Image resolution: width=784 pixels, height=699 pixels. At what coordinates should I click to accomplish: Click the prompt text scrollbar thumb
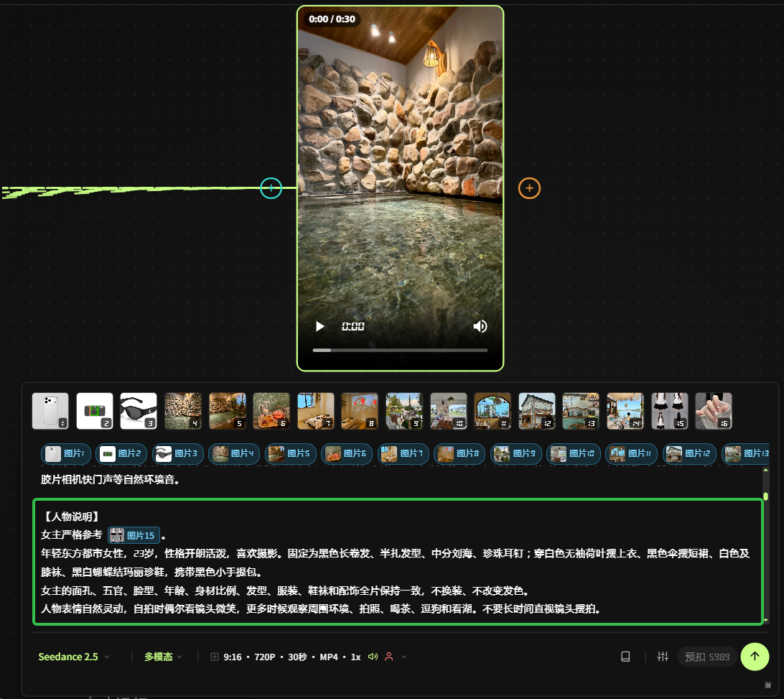(765, 496)
